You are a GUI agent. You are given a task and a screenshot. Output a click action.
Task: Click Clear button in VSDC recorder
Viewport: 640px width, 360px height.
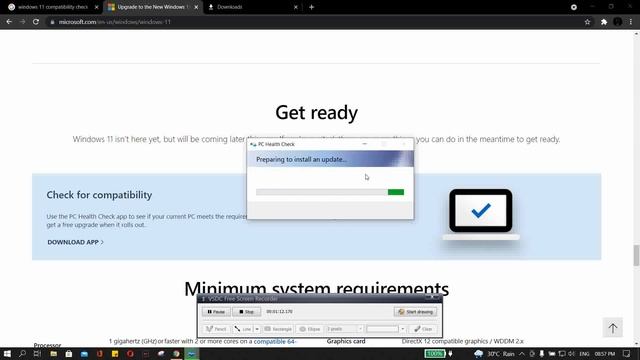pos(423,329)
